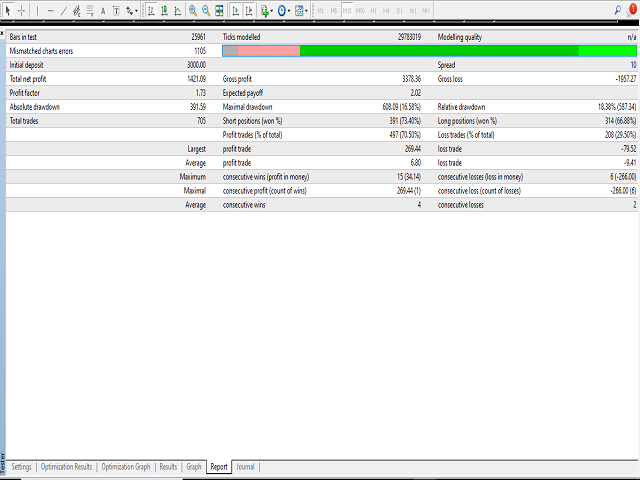The image size is (640, 480).
Task: Expand the periodicity clock dropdown
Action: pyautogui.click(x=289, y=11)
